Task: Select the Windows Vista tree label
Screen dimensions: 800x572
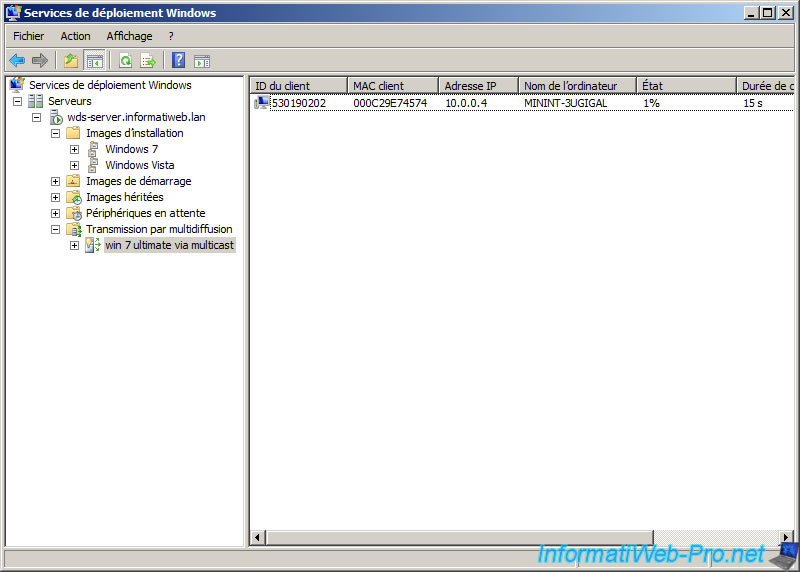Action: [x=140, y=165]
